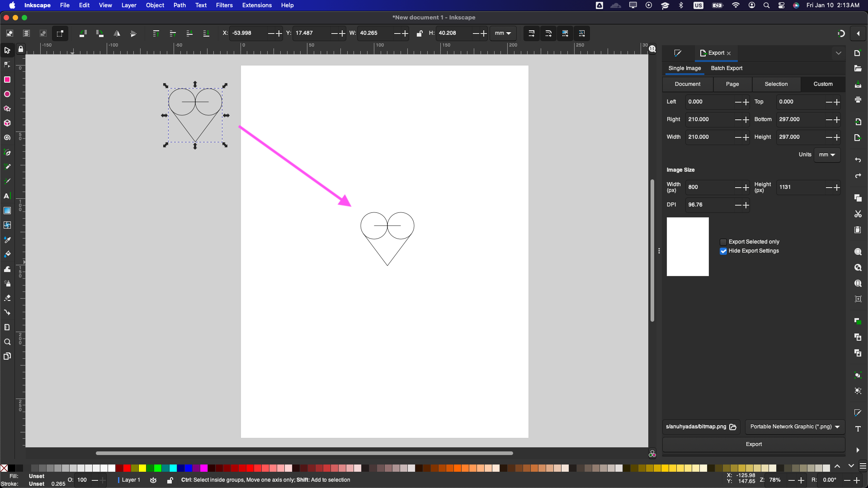
Task: Switch to Batch Export tab
Action: [x=726, y=68]
